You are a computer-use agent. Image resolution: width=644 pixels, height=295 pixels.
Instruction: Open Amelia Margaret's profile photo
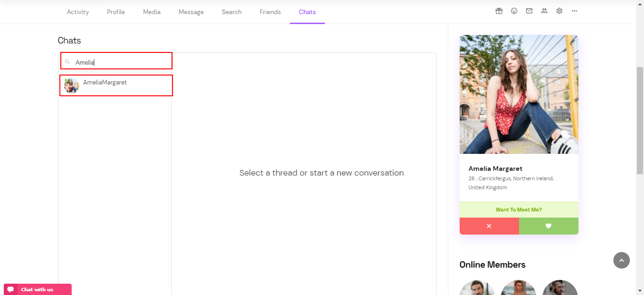point(519,94)
